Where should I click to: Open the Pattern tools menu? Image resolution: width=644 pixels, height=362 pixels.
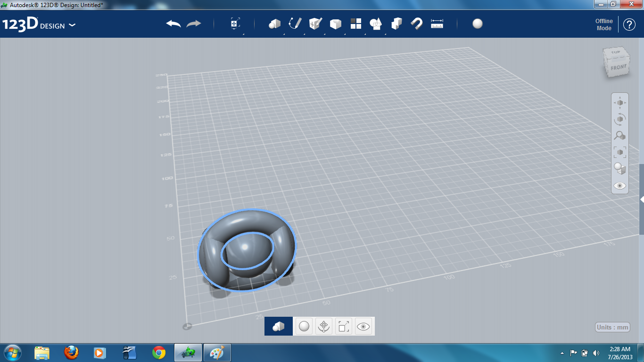(x=356, y=24)
